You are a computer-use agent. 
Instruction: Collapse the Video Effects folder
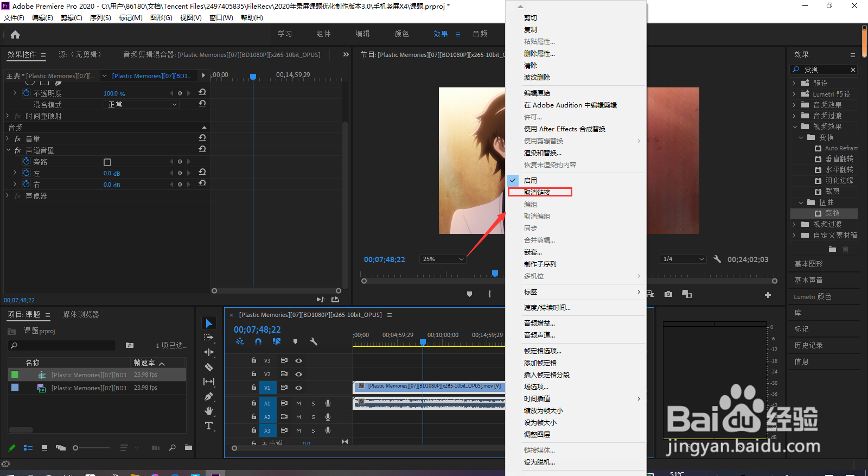coord(795,126)
